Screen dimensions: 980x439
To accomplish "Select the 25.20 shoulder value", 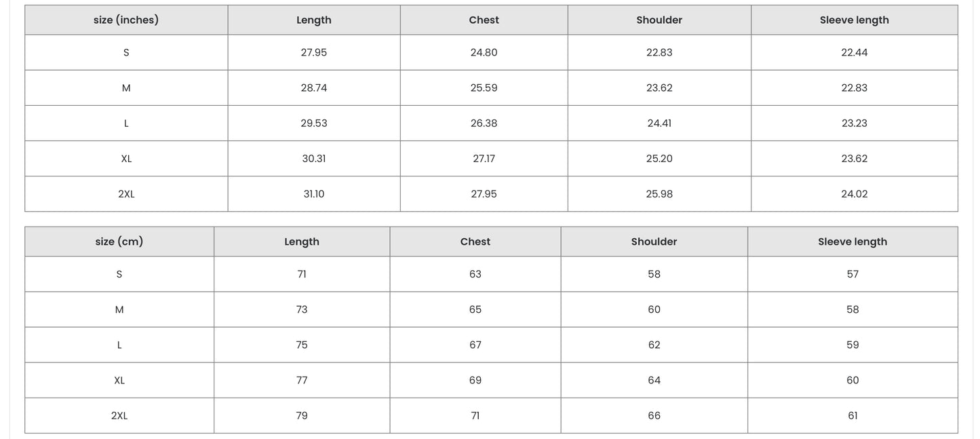I will click(x=659, y=159).
